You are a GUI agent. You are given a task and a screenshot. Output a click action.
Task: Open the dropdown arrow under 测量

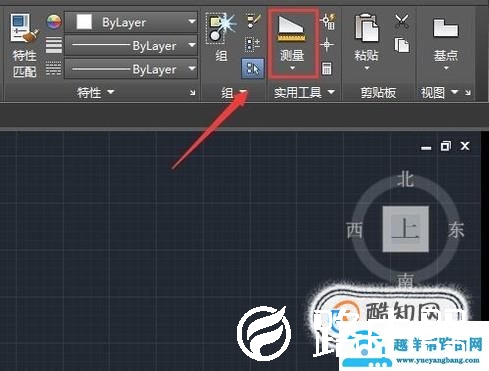pyautogui.click(x=292, y=68)
